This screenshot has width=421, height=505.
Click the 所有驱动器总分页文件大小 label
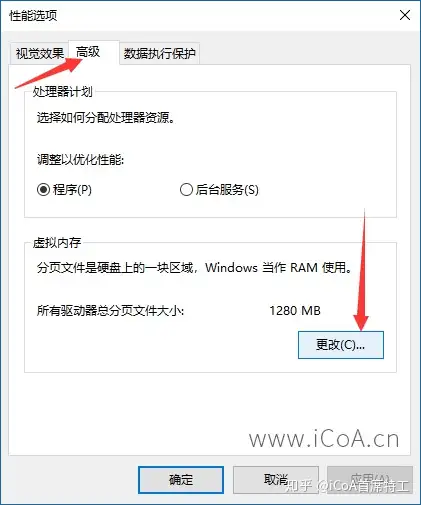pos(110,311)
